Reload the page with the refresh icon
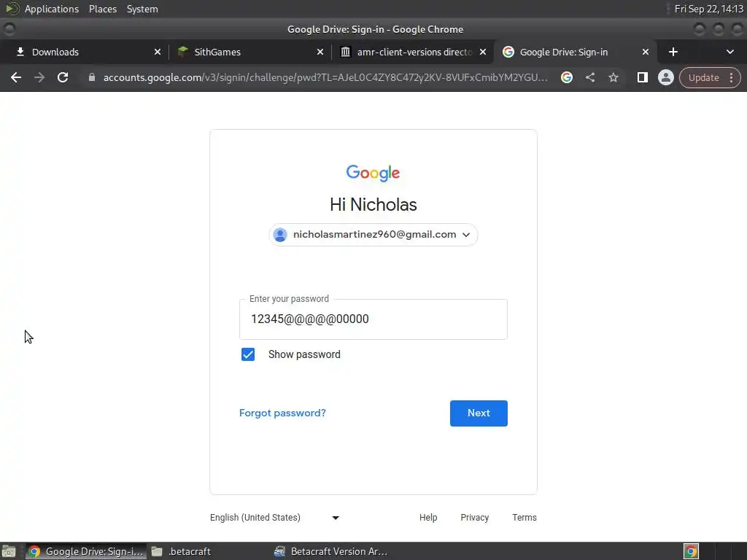Viewport: 747px width, 560px height. [63, 77]
